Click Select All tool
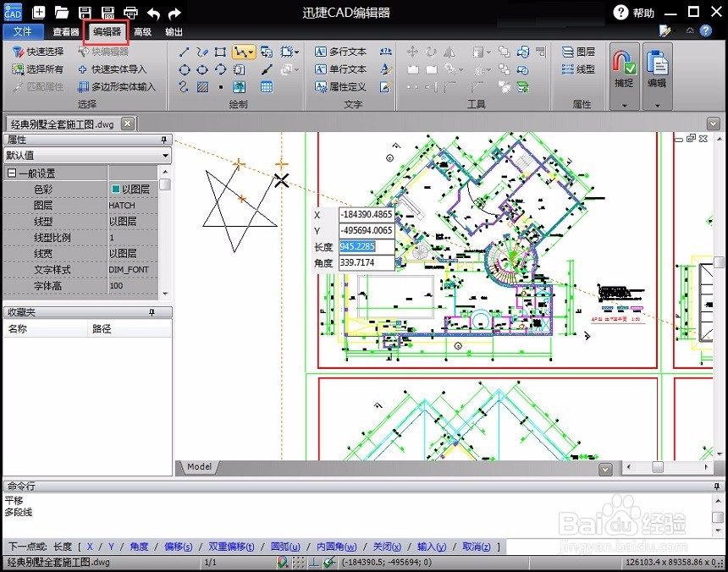The height and width of the screenshot is (572, 728). (37, 69)
